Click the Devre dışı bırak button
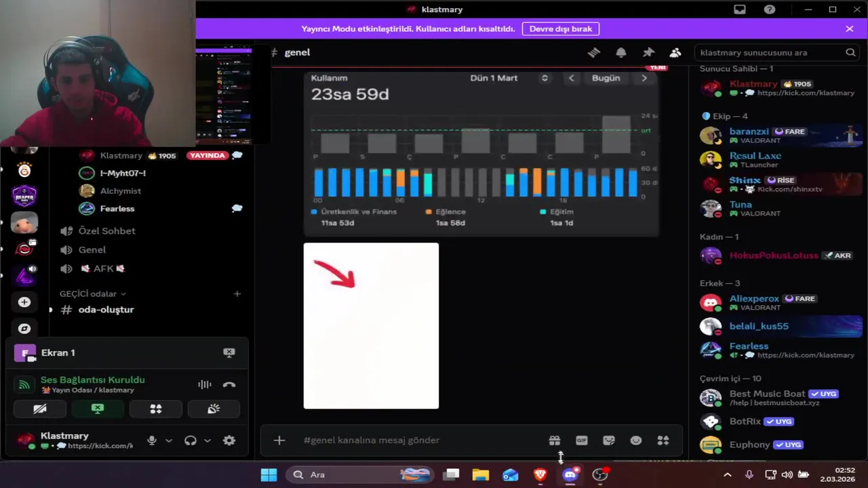Screen dimensions: 868x488 (561, 28)
